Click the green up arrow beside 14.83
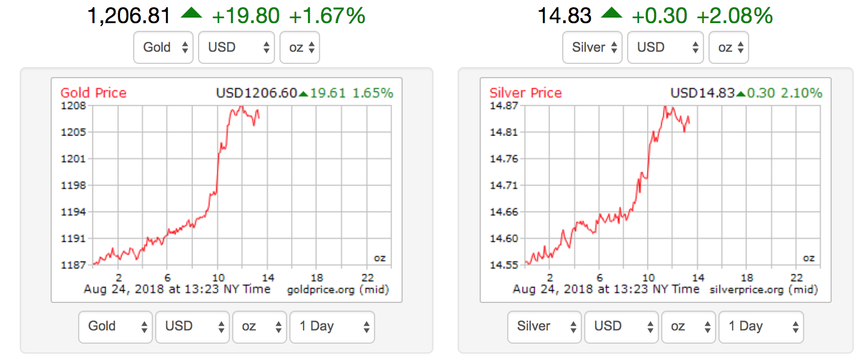 point(612,13)
